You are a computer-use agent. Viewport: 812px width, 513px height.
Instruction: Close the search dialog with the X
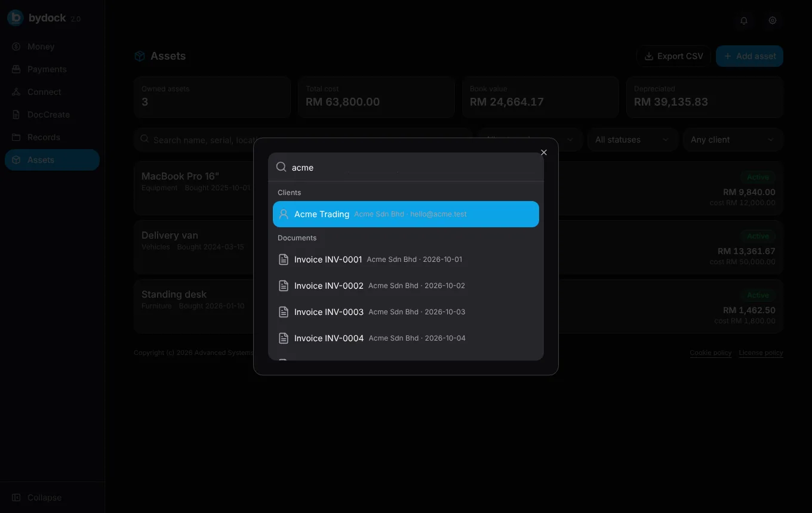click(544, 153)
